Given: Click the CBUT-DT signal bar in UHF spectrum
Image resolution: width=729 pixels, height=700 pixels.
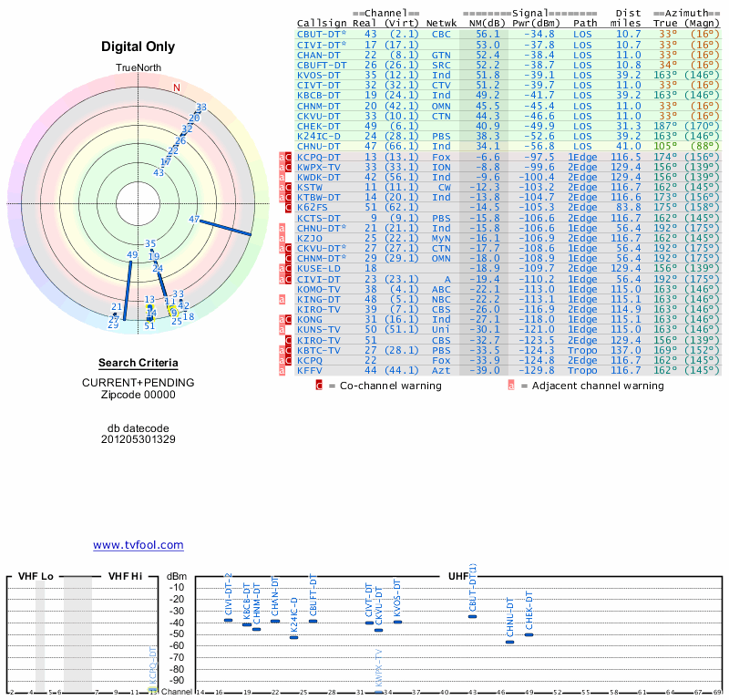Looking at the screenshot, I should (472, 616).
